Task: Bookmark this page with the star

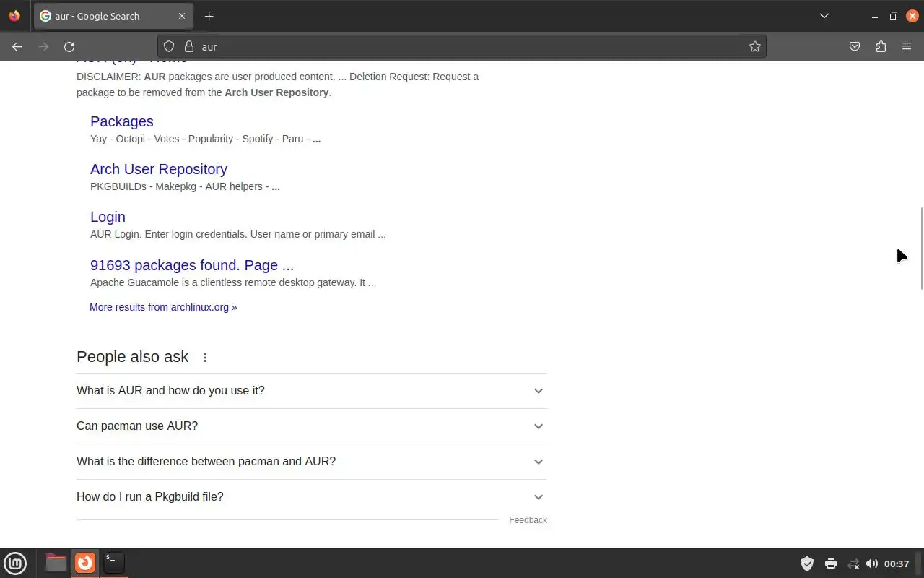Action: pos(755,46)
